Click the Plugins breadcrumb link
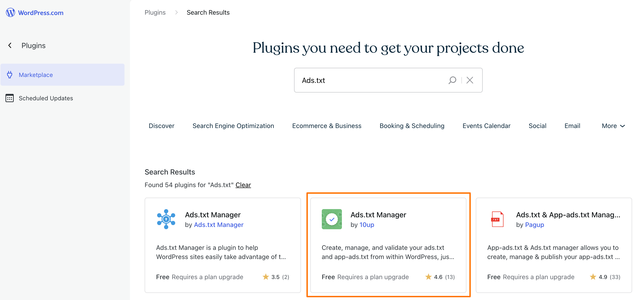This screenshot has height=300, width=644. (x=155, y=13)
